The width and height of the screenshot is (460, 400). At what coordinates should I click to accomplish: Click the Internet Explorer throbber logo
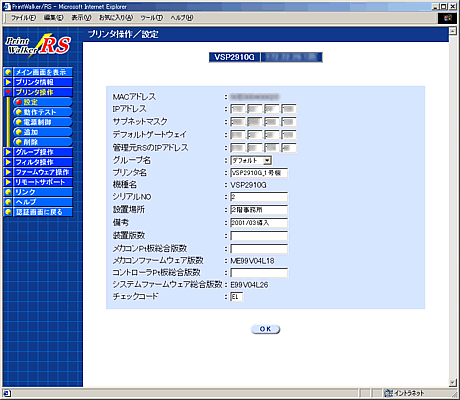point(447,18)
